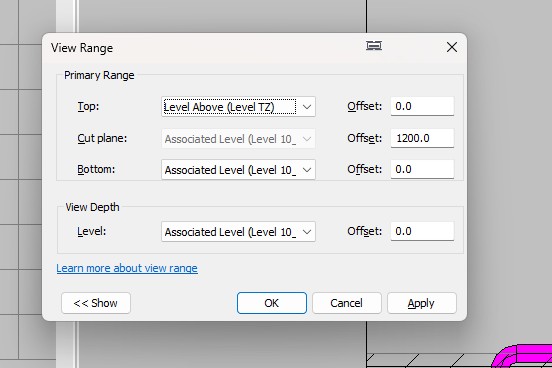Open the Bottom level dropdown
The width and height of the screenshot is (552, 368).
(x=238, y=170)
